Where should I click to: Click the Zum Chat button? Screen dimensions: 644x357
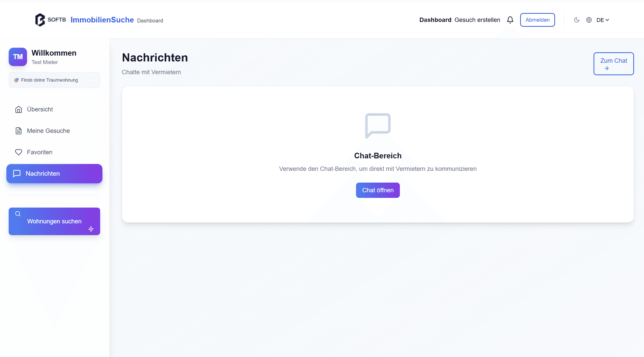click(613, 64)
